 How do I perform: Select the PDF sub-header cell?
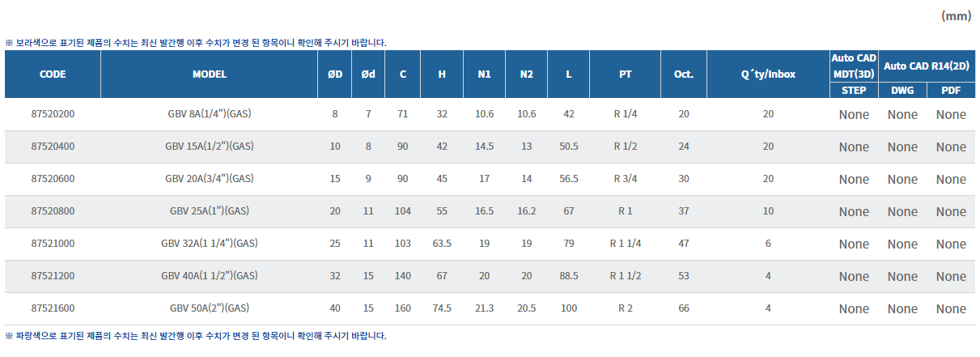tap(951, 90)
